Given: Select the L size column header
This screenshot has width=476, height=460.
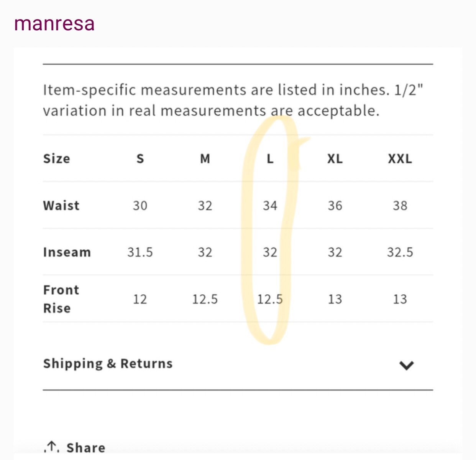Looking at the screenshot, I should (x=270, y=158).
